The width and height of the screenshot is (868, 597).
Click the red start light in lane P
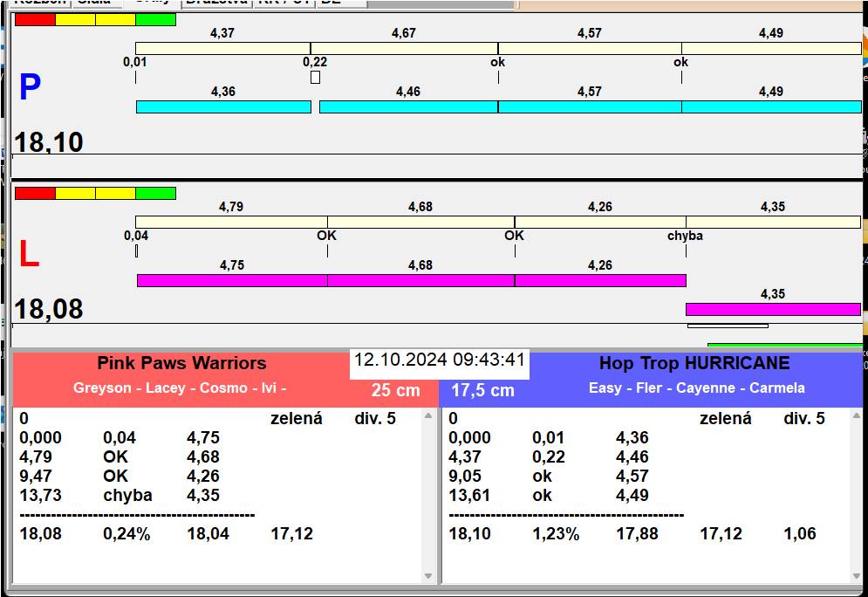coord(34,19)
